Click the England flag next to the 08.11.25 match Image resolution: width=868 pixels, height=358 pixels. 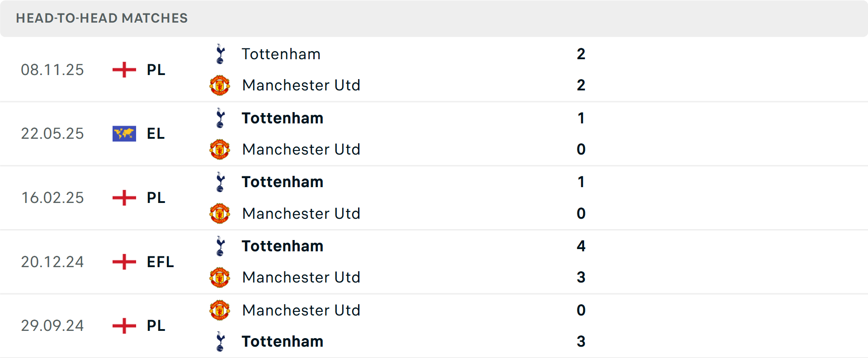123,70
